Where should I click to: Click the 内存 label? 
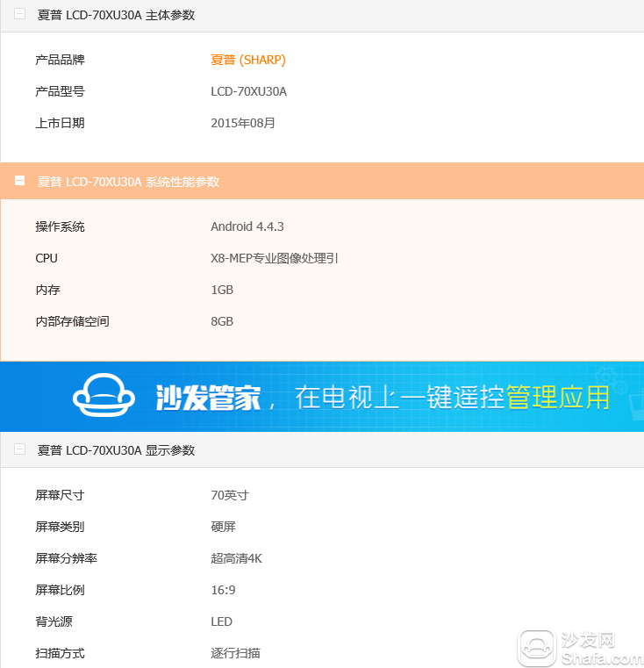point(47,290)
